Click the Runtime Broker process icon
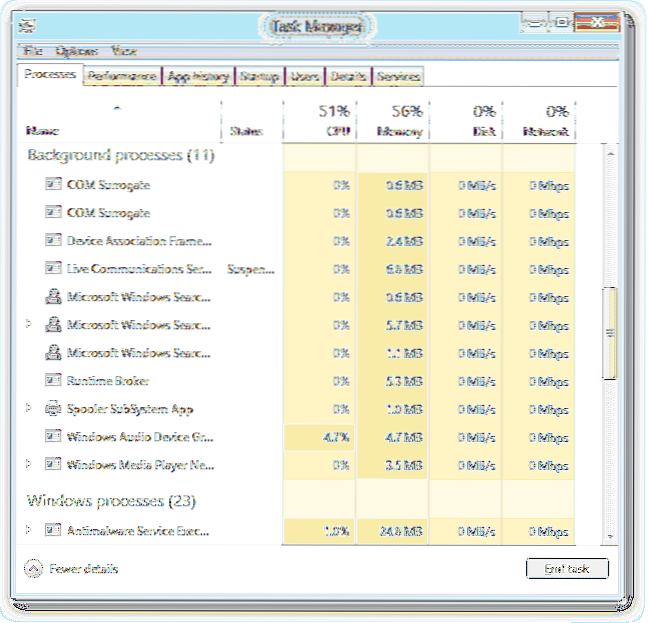This screenshot has height=623, width=648. point(54,381)
